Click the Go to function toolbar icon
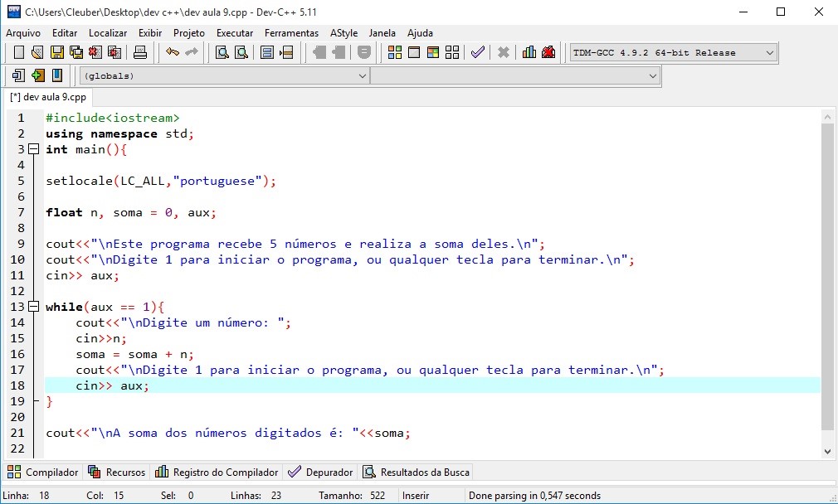This screenshot has height=504, width=838. (x=267, y=52)
